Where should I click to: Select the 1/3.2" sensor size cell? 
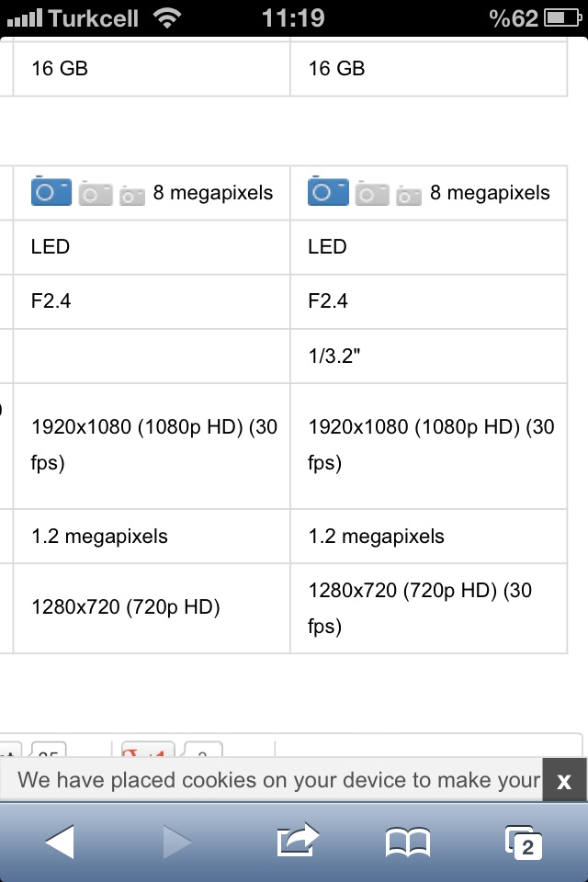tap(429, 356)
